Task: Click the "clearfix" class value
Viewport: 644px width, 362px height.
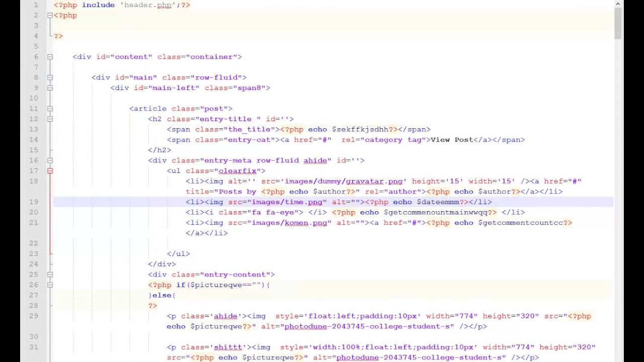Action: point(237,171)
